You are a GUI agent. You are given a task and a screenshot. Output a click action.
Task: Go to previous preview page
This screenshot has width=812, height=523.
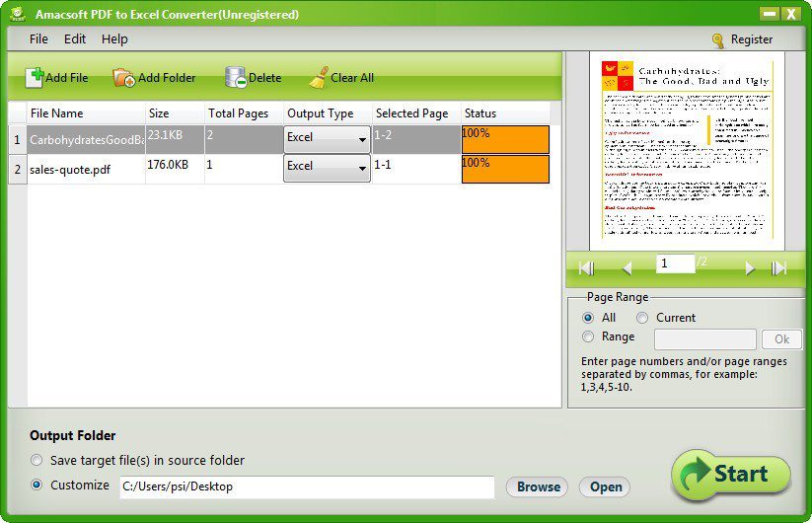point(627,268)
